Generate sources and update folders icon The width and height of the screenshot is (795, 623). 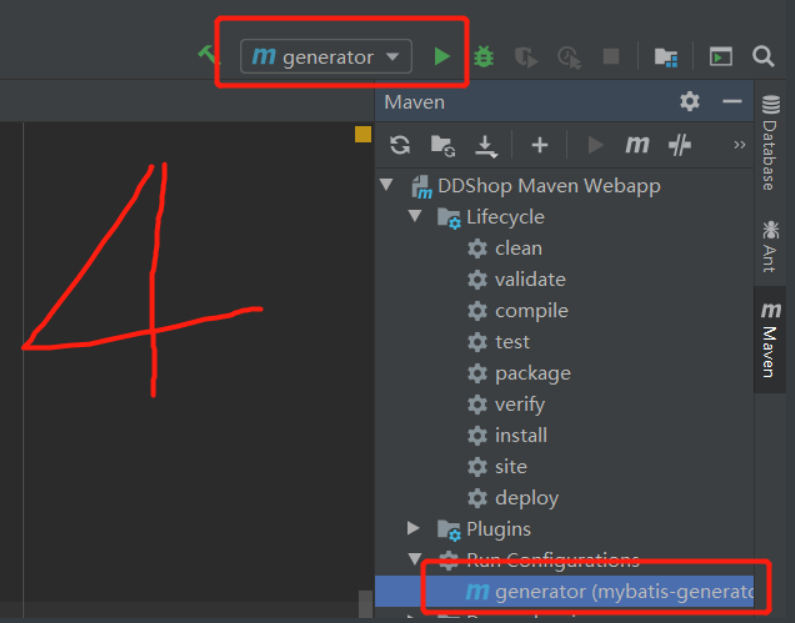pos(443,145)
